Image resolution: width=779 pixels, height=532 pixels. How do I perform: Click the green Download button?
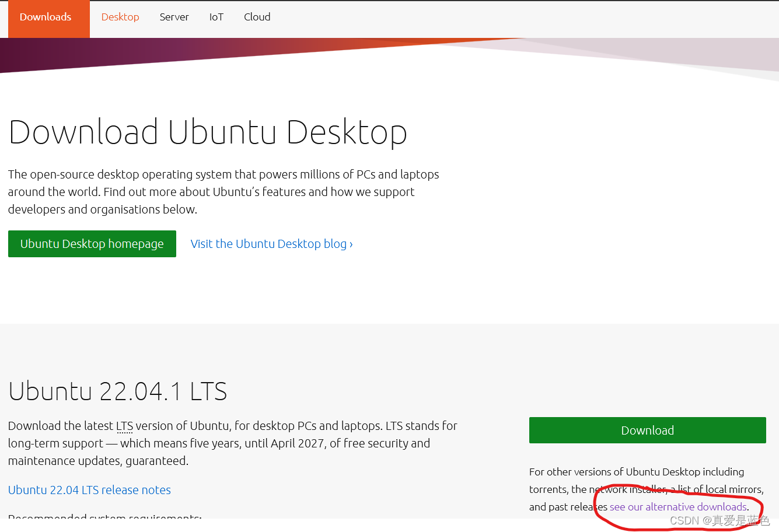[647, 430]
